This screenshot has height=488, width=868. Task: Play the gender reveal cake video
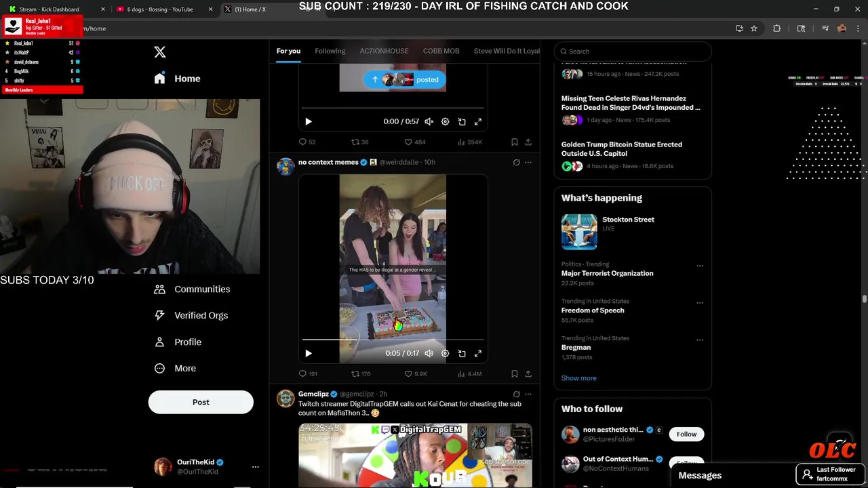tap(309, 354)
